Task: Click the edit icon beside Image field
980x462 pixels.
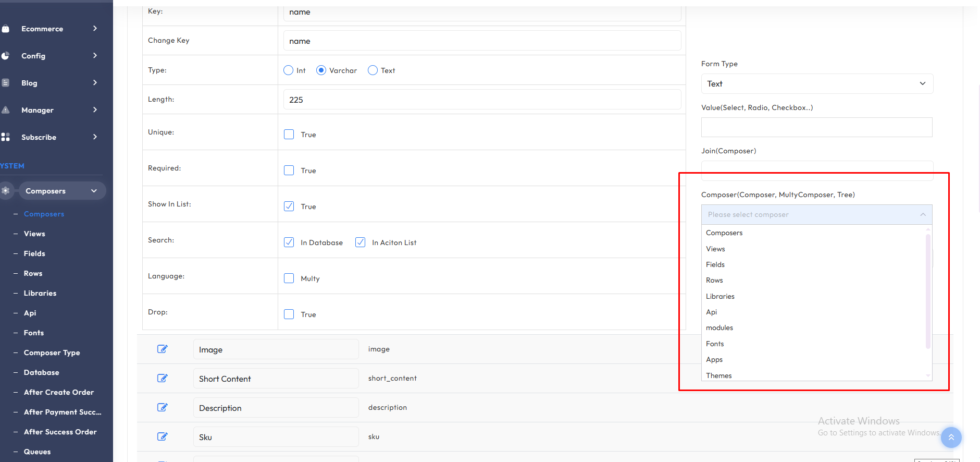Action: click(x=162, y=349)
